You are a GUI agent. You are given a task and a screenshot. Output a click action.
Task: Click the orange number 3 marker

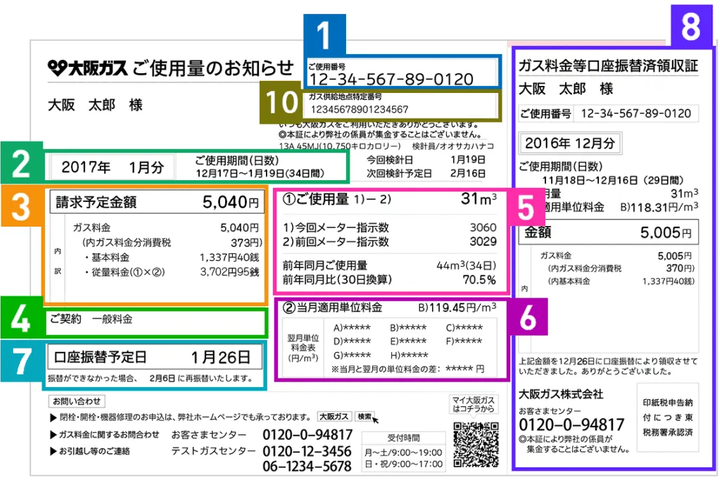(x=22, y=205)
